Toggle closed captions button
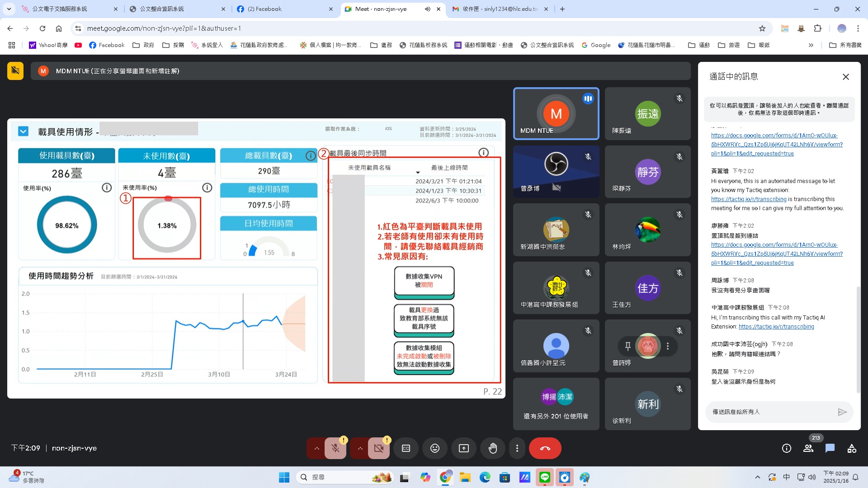868x488 pixels. tap(406, 448)
